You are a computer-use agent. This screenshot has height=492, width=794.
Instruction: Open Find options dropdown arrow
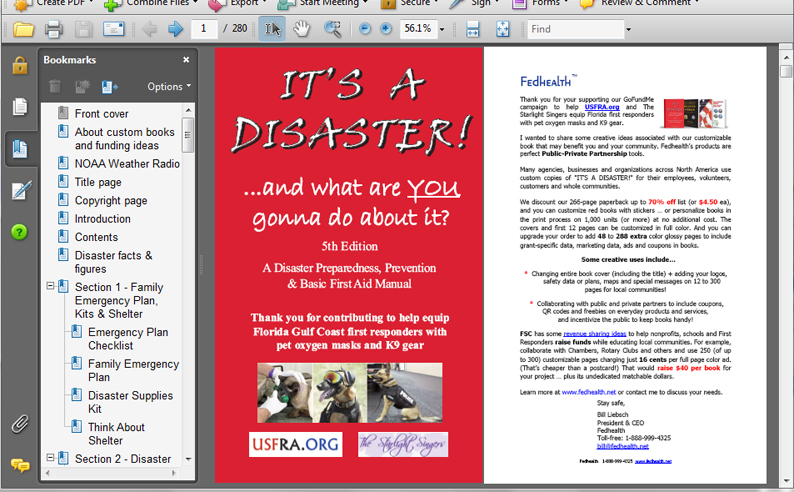pyautogui.click(x=628, y=29)
